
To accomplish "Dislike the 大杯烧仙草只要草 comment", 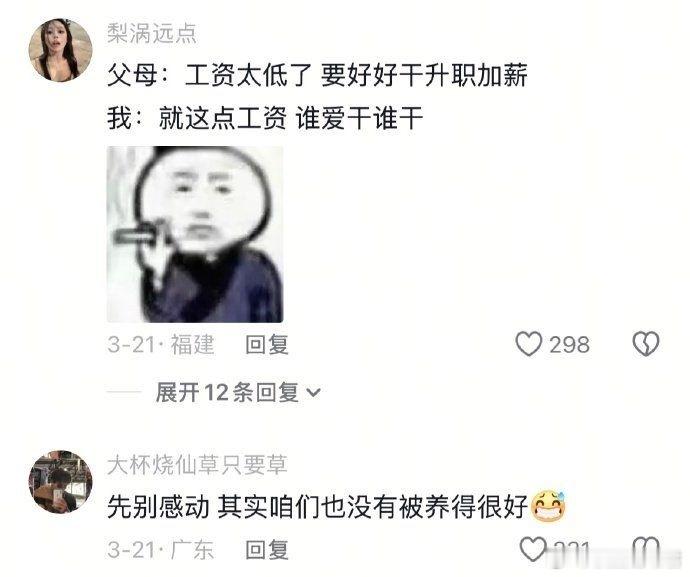I will click(x=646, y=549).
